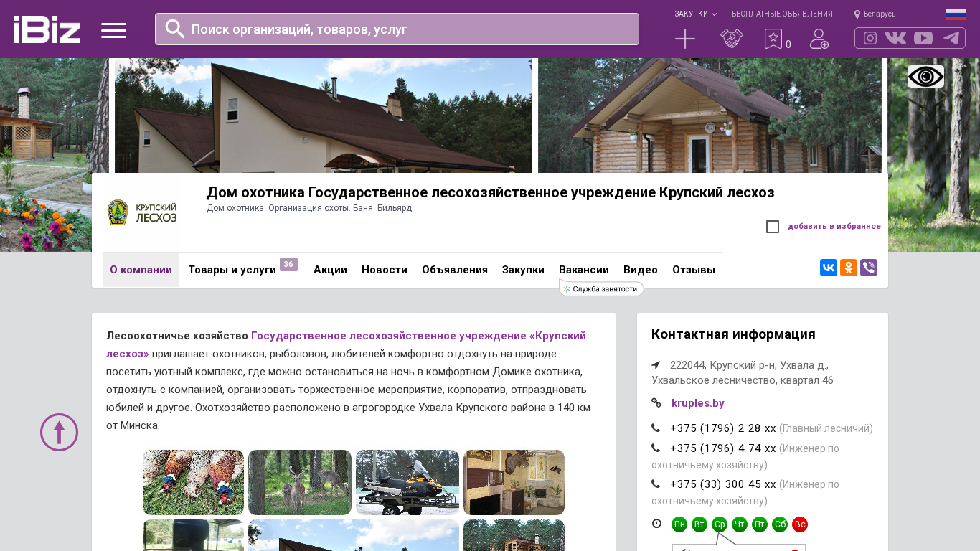Click the Дом охотника company title

[491, 192]
